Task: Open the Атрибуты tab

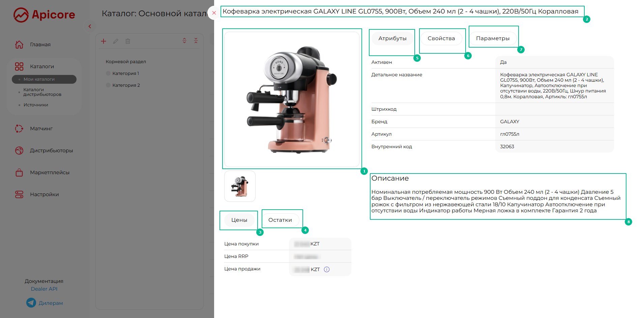Action: point(392,38)
